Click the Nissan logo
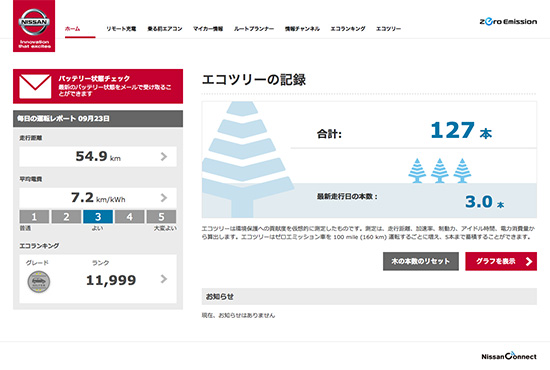 34,26
